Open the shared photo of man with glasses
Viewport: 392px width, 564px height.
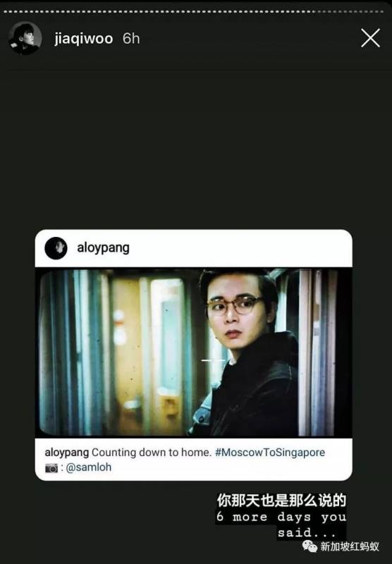pyautogui.click(x=193, y=352)
